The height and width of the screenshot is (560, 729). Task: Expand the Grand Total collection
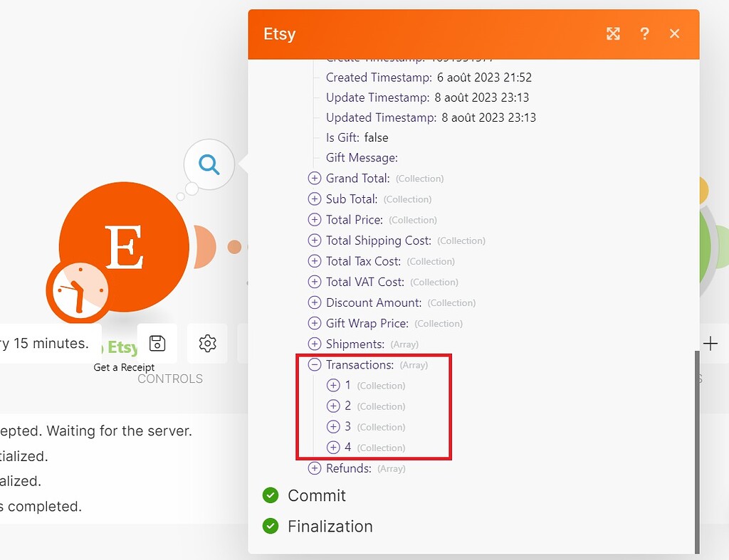point(314,179)
